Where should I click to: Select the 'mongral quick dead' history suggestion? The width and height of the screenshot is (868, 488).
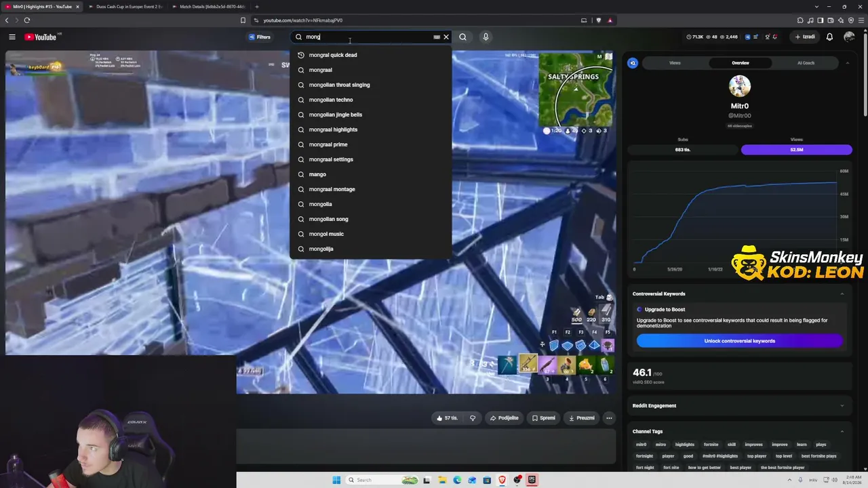coord(371,55)
